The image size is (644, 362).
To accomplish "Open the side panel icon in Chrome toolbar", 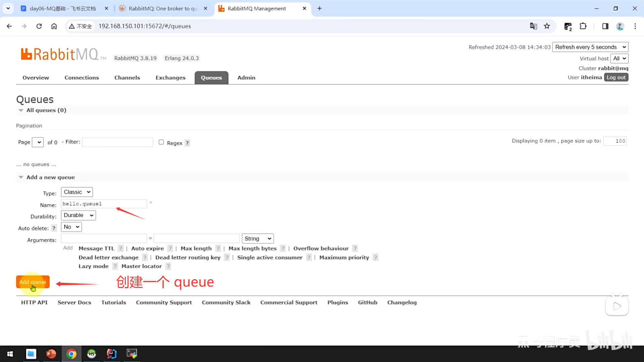I will [605, 26].
